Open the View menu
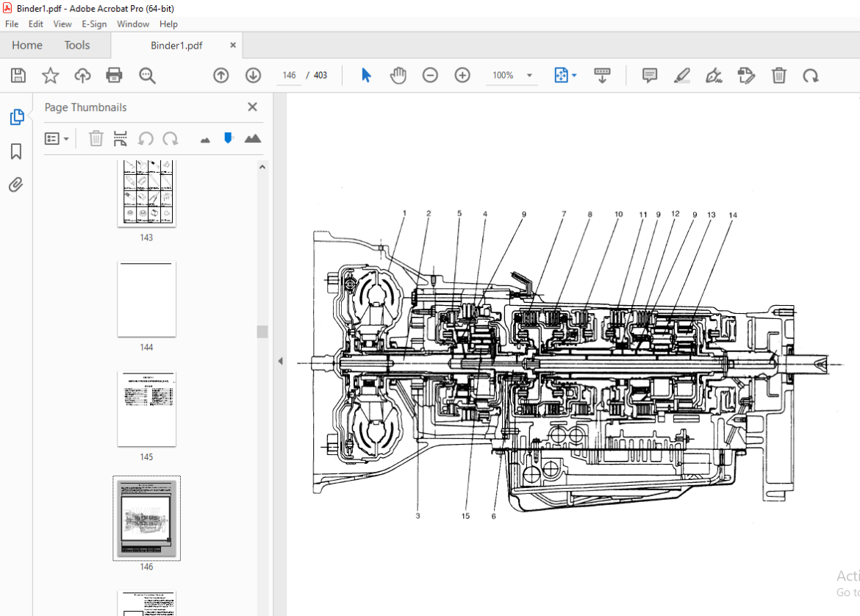This screenshot has width=860, height=616. (62, 24)
